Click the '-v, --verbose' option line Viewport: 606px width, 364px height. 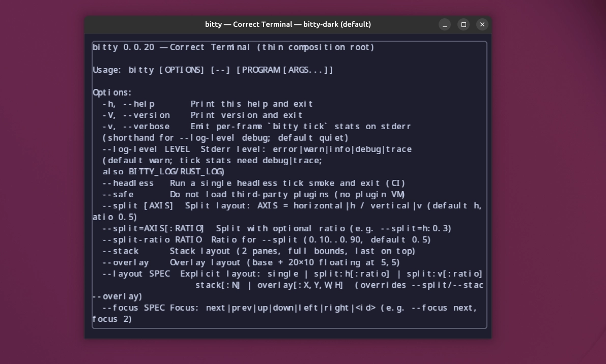256,127
